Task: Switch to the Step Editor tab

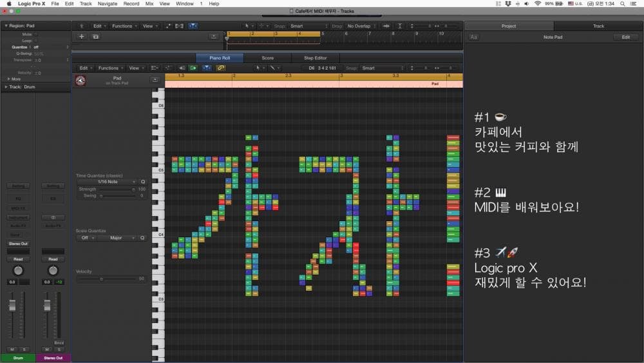Action: (316, 58)
